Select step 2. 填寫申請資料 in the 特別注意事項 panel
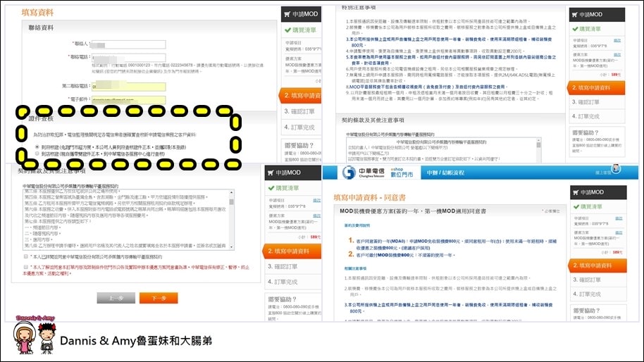The width and height of the screenshot is (644, 362). pos(596,87)
